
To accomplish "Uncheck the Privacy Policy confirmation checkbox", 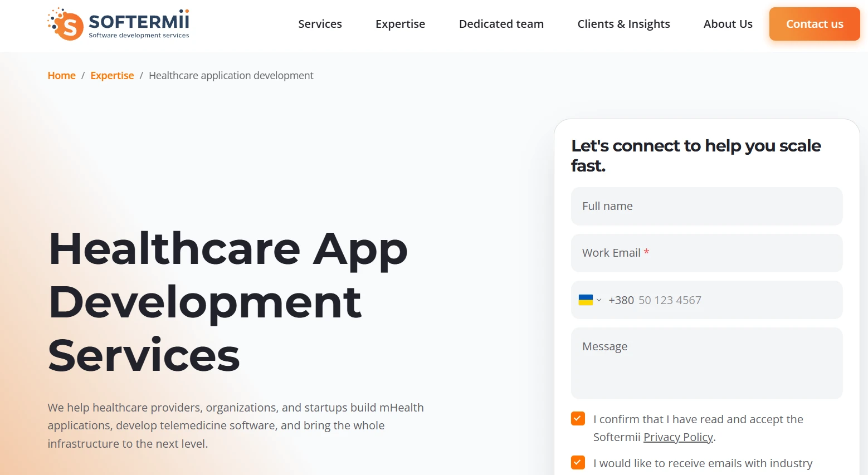I will (x=578, y=419).
